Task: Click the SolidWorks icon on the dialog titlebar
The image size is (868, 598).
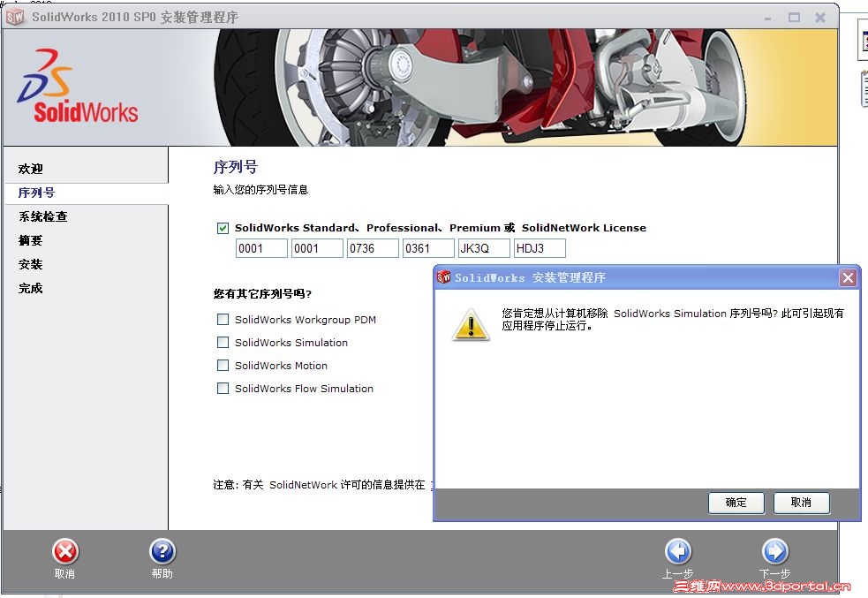Action: [x=443, y=277]
